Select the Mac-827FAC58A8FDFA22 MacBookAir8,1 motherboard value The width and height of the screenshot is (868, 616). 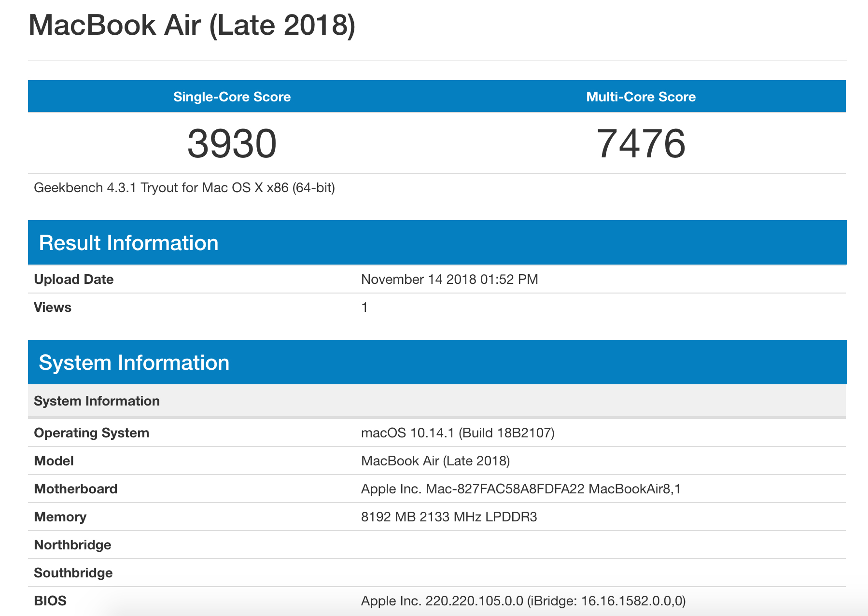(521, 489)
